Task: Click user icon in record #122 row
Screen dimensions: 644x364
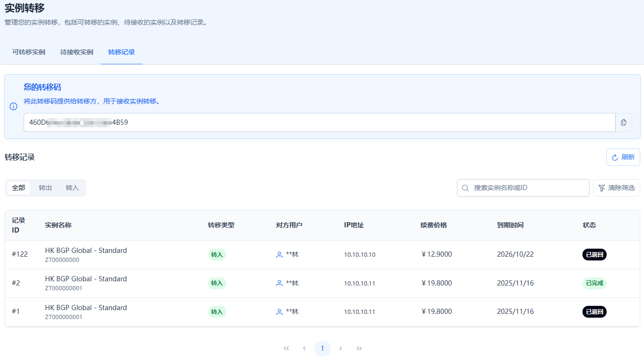Action: point(279,255)
